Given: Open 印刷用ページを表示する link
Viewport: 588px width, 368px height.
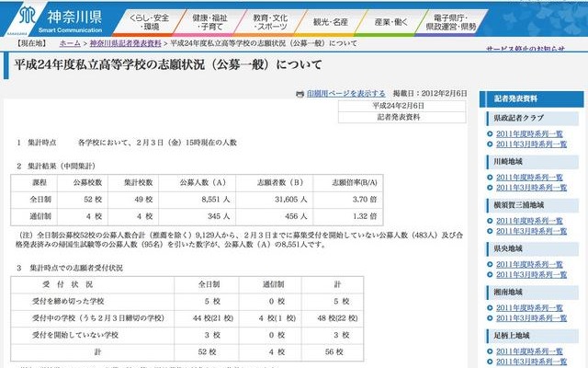Looking at the screenshot, I should click(345, 94).
